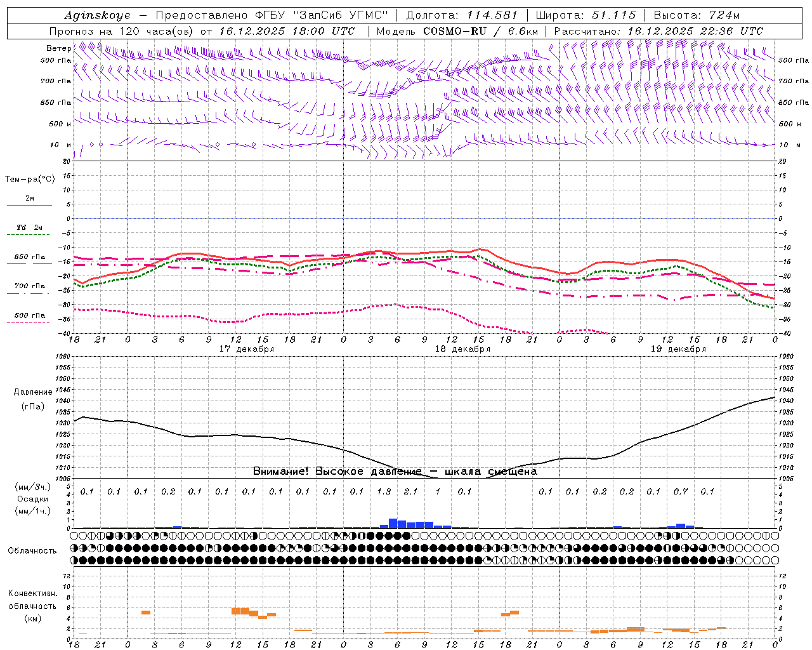The width and height of the screenshot is (812, 650).
Task: Click the "Долгота: 114.581" longitude value
Action: point(462,15)
